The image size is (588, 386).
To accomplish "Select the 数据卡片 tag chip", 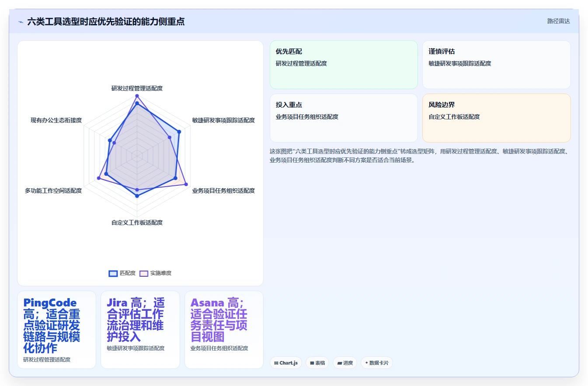I will pos(376,363).
